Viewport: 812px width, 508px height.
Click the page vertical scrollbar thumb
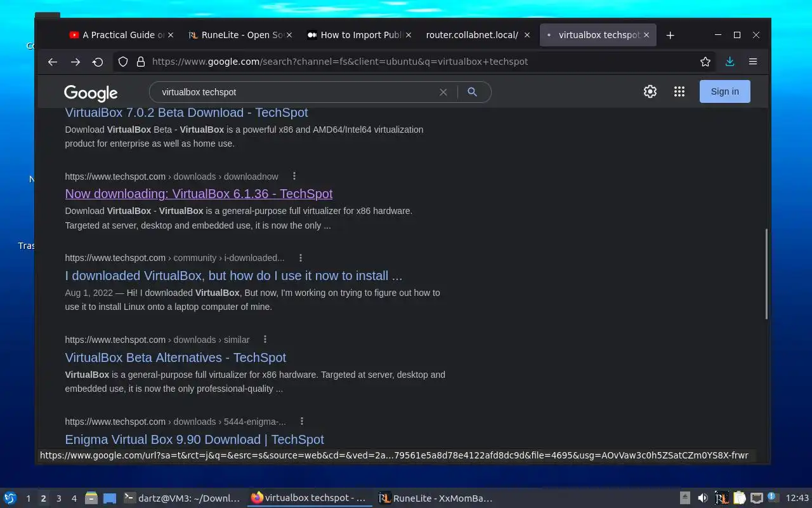pyautogui.click(x=766, y=274)
